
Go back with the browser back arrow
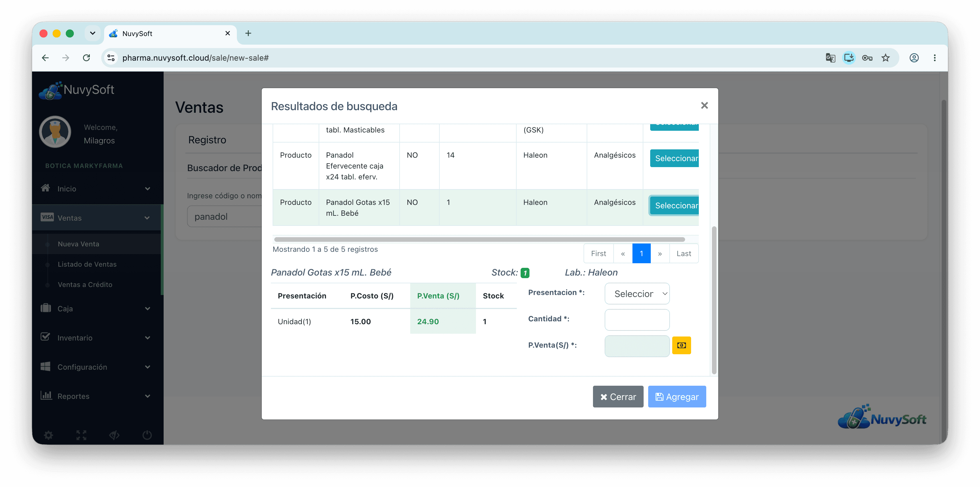coord(45,58)
